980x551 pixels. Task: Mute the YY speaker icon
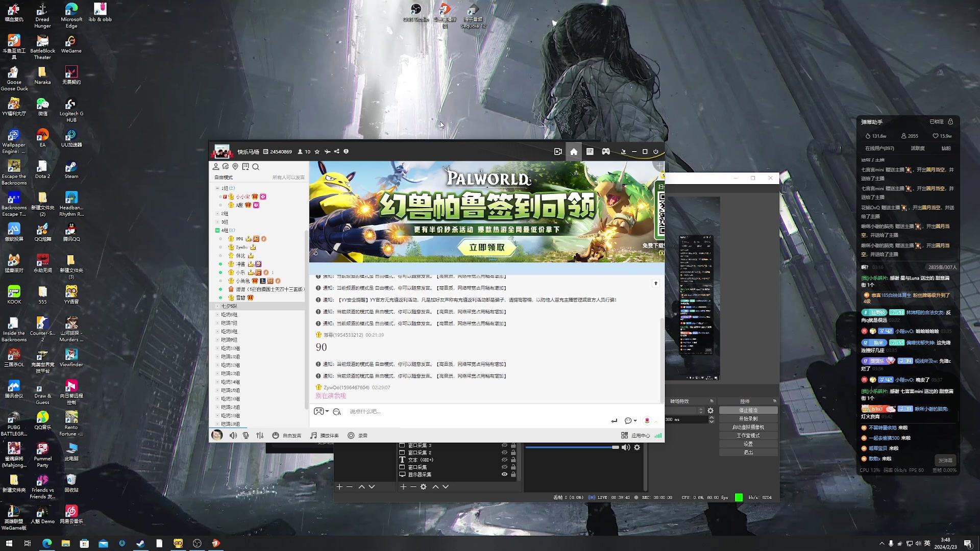(x=233, y=436)
